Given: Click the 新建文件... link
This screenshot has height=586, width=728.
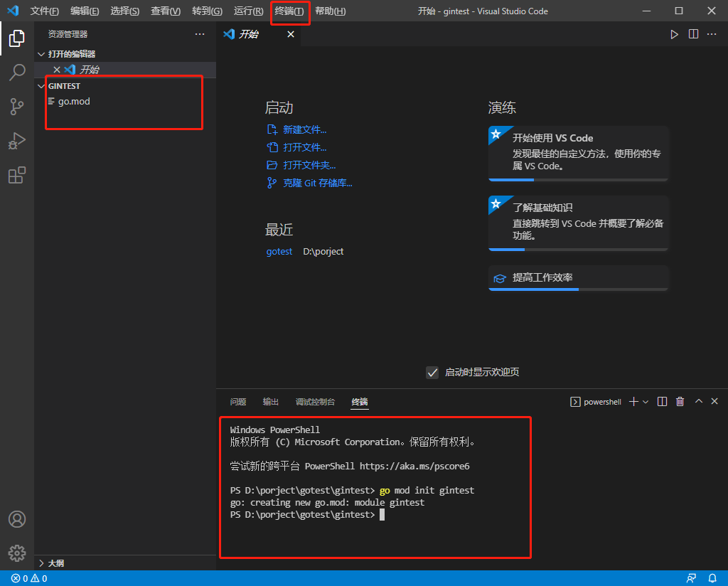Looking at the screenshot, I should [x=304, y=129].
